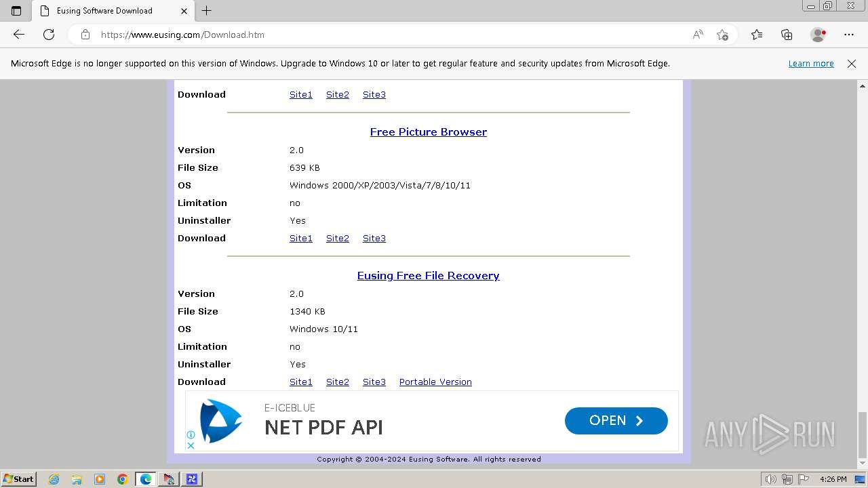Download Free Picture Browser from Site1

(x=301, y=239)
